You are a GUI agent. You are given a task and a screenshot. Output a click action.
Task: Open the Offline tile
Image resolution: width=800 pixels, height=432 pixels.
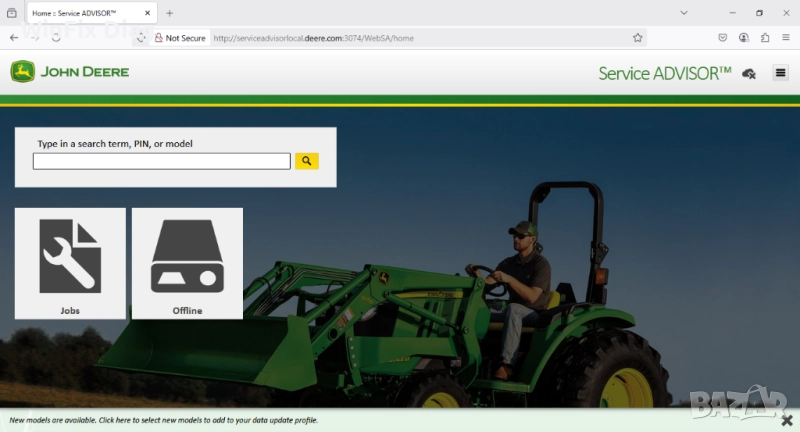[x=187, y=263]
